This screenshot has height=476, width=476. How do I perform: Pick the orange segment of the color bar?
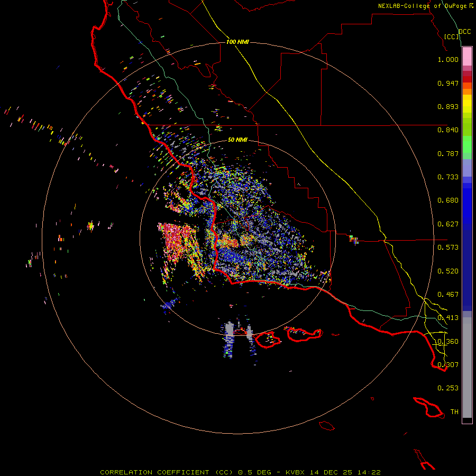(x=467, y=91)
